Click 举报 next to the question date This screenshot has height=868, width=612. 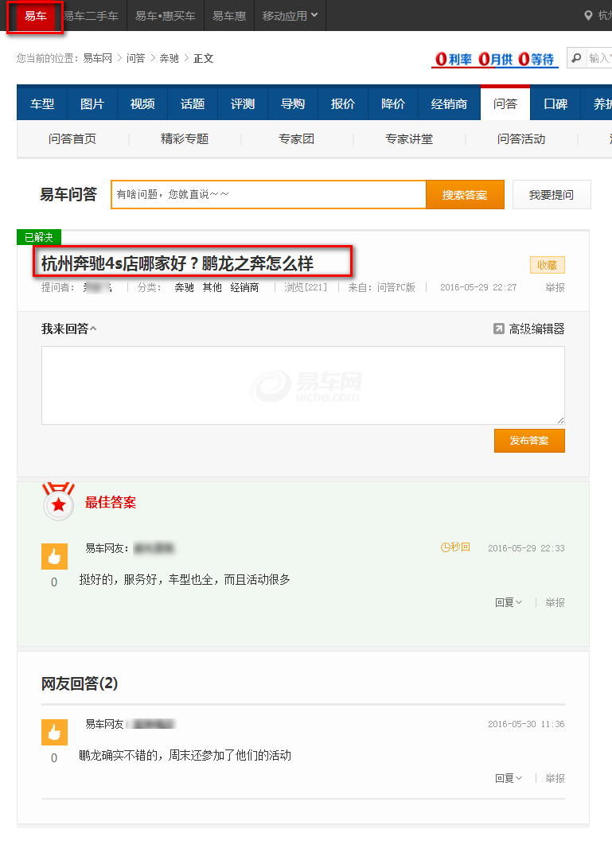555,287
